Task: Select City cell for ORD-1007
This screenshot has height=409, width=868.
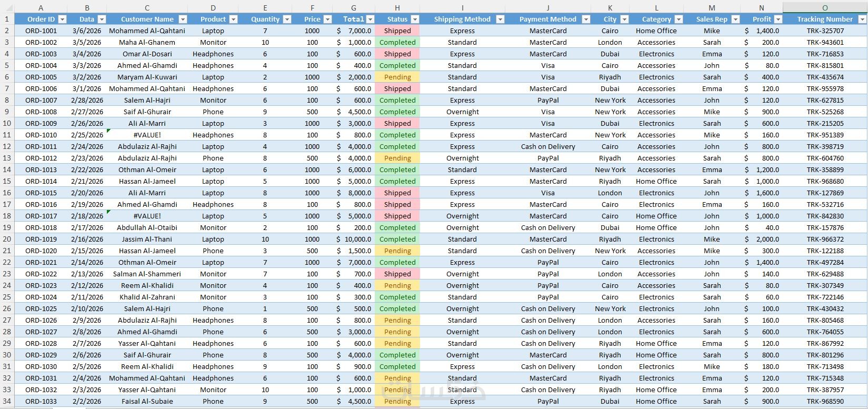Action: [610, 100]
